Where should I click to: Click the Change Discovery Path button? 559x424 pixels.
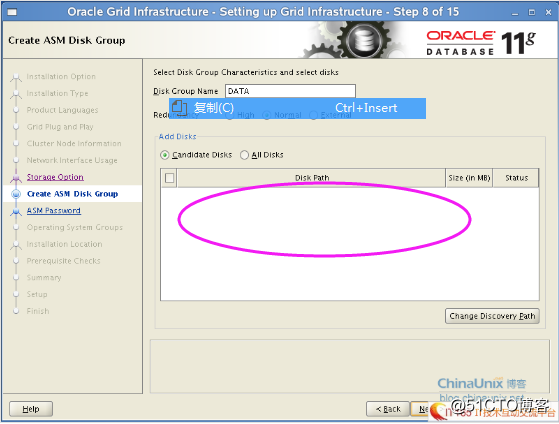pyautogui.click(x=492, y=316)
